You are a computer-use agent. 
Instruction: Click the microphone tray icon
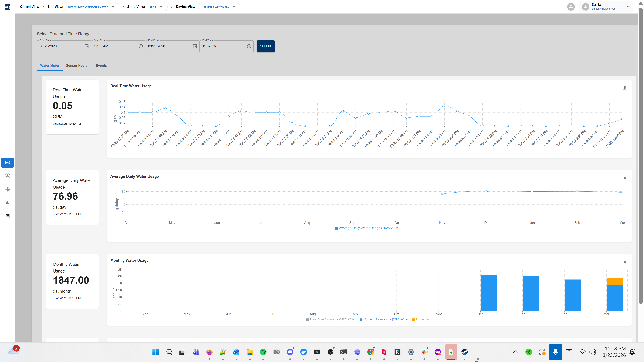coord(555,352)
